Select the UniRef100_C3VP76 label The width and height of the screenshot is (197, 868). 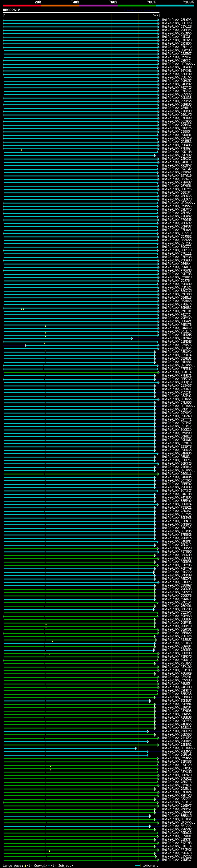click(x=177, y=345)
